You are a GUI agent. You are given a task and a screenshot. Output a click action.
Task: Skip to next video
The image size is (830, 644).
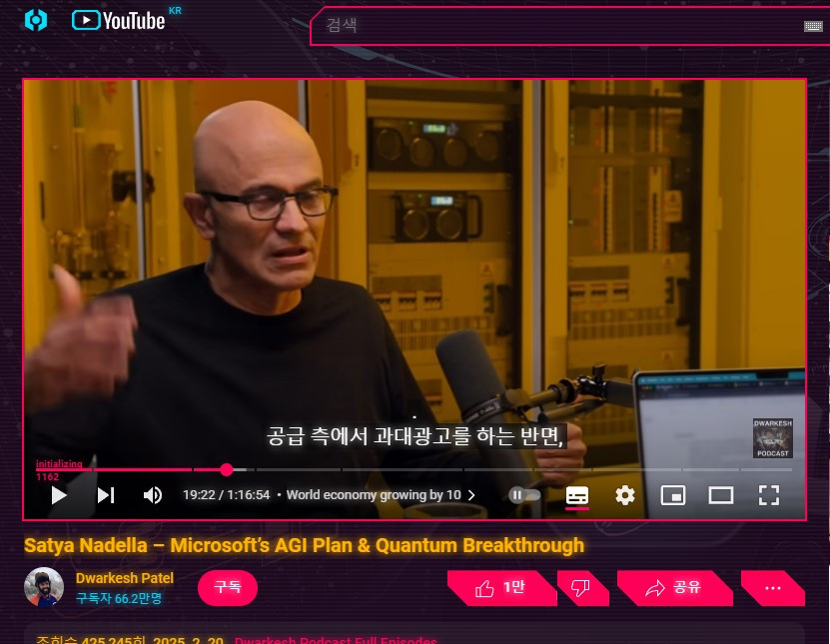[106, 495]
